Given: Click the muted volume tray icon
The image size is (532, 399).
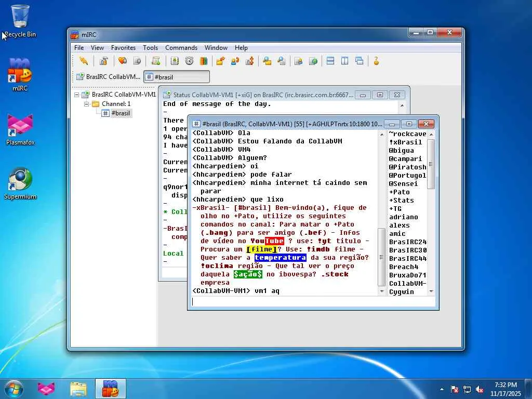Looking at the screenshot, I should (480, 389).
